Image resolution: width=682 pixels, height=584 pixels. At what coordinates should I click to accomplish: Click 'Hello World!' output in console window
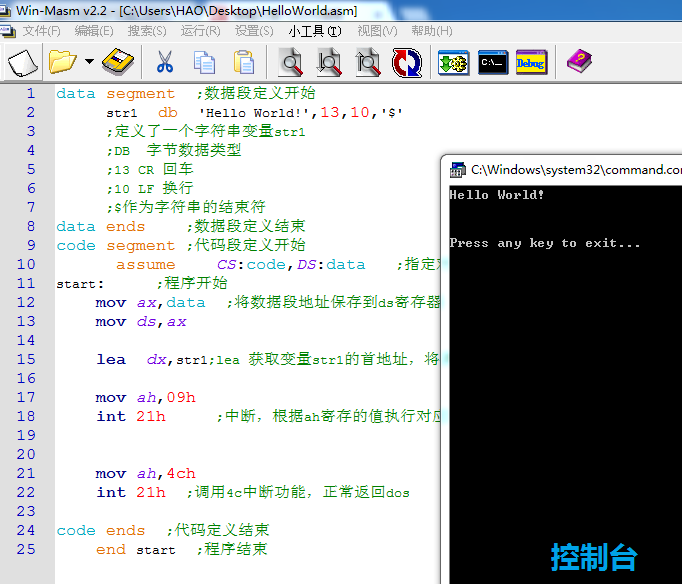(x=497, y=195)
